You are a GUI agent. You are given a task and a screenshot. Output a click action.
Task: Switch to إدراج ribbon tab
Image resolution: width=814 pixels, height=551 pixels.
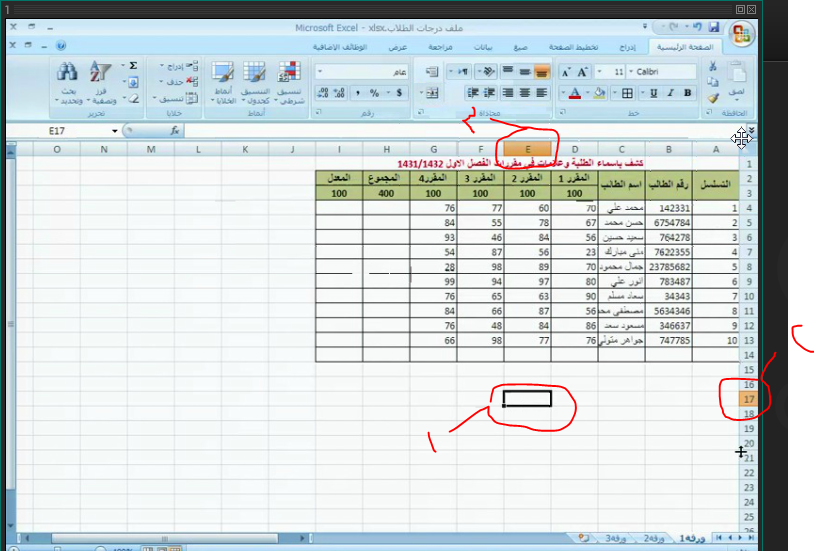628,47
